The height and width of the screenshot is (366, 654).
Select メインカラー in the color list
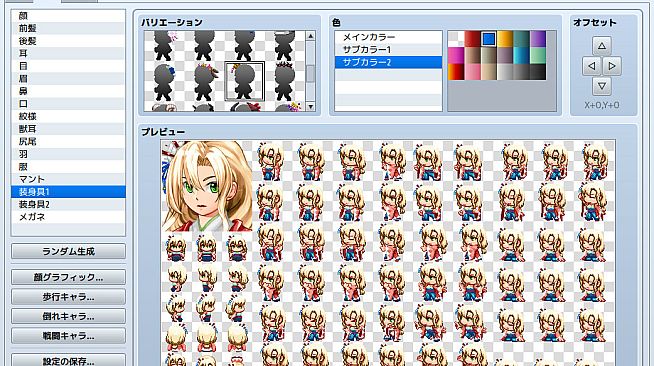(x=388, y=37)
